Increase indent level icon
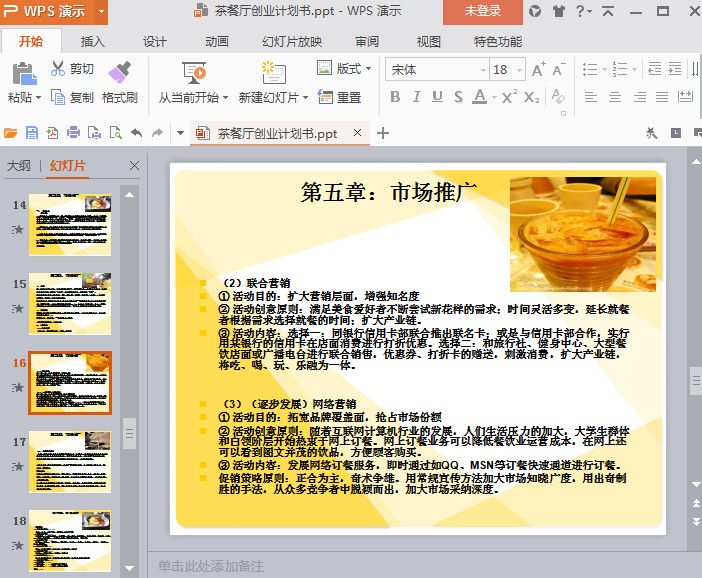 pyautogui.click(x=675, y=69)
